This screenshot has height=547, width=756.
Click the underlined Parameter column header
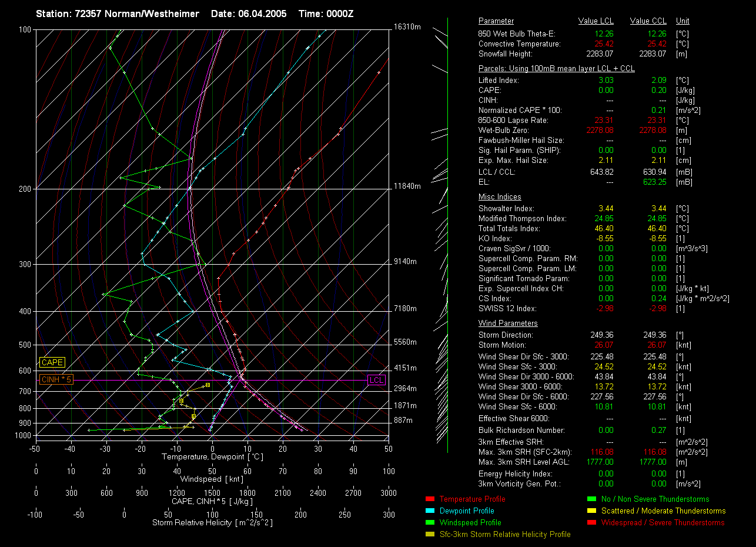pos(496,21)
